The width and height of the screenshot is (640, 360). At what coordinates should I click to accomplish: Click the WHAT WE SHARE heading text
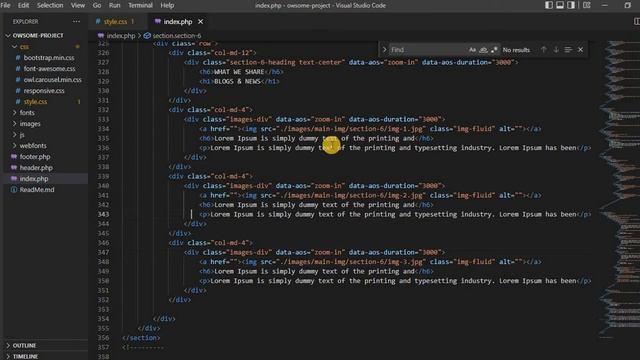(239, 72)
